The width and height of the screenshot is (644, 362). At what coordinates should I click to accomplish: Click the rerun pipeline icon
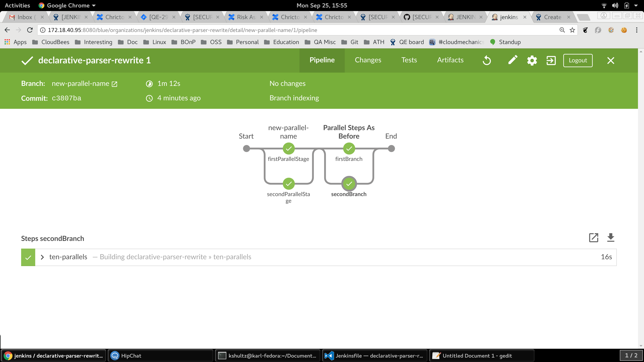pyautogui.click(x=487, y=61)
